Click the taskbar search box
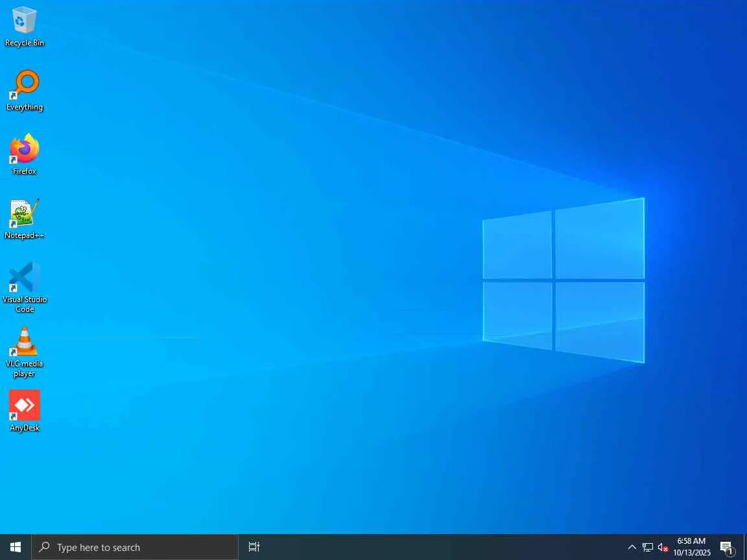 tap(135, 547)
